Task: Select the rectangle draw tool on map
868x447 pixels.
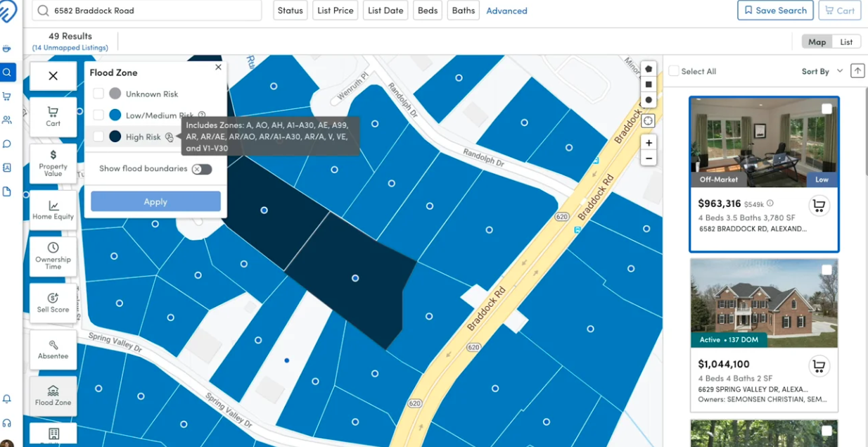Action: pyautogui.click(x=649, y=84)
